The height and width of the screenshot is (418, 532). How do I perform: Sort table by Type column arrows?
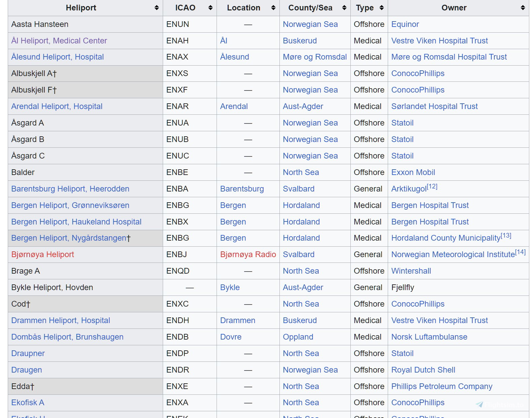[x=382, y=8]
